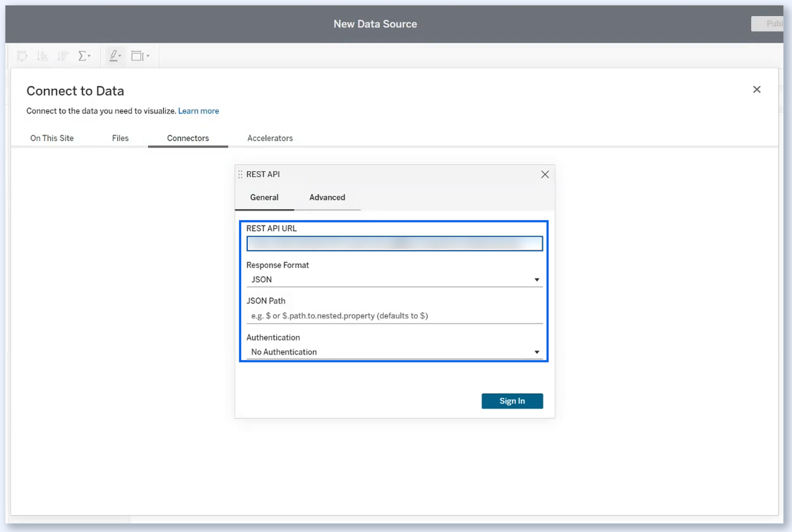792x532 pixels.
Task: Open the Fit view size toolbar menu
Action: pyautogui.click(x=140, y=56)
